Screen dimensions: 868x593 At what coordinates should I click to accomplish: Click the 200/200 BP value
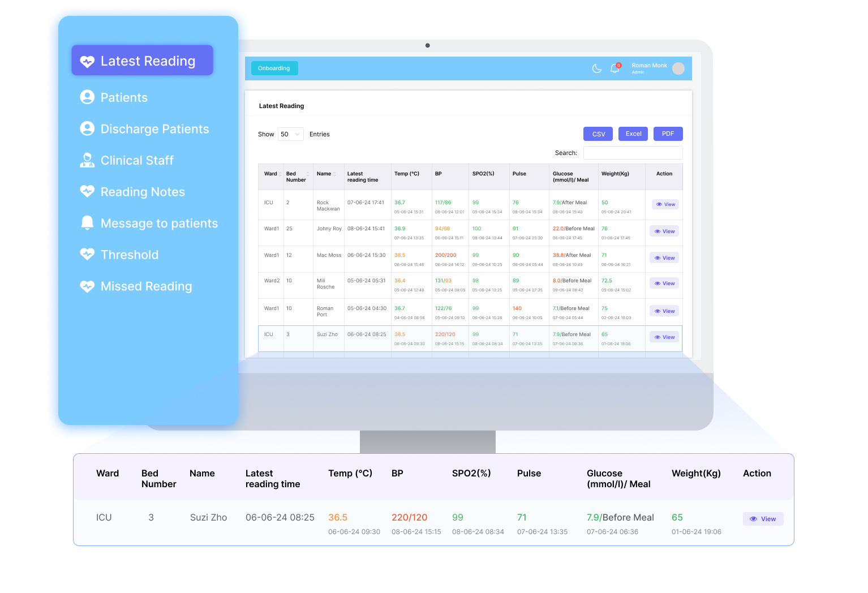point(445,255)
